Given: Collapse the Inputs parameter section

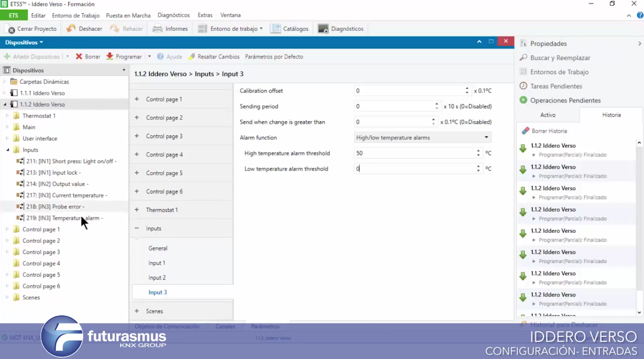Looking at the screenshot, I should click(137, 229).
